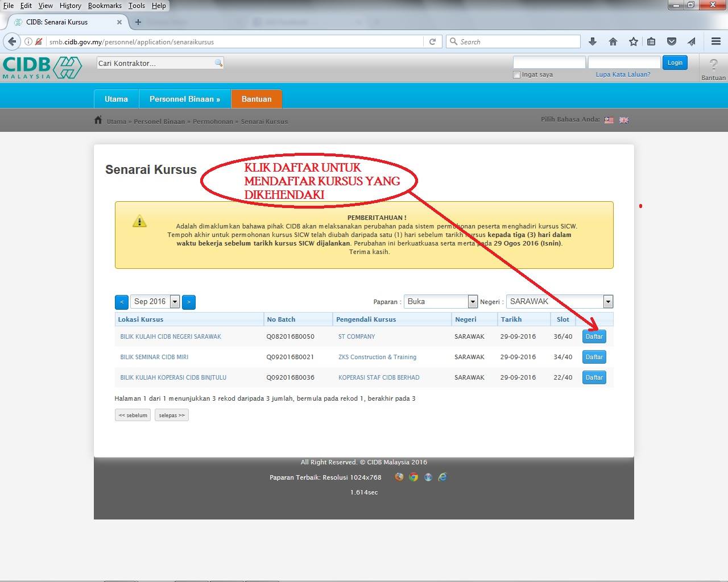Go to next month with the > button
The height and width of the screenshot is (582, 728).
[189, 302]
